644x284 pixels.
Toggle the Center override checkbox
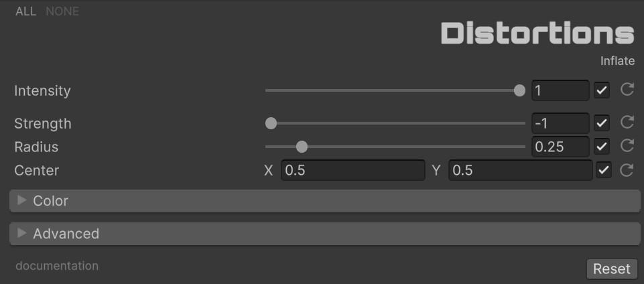(x=604, y=170)
